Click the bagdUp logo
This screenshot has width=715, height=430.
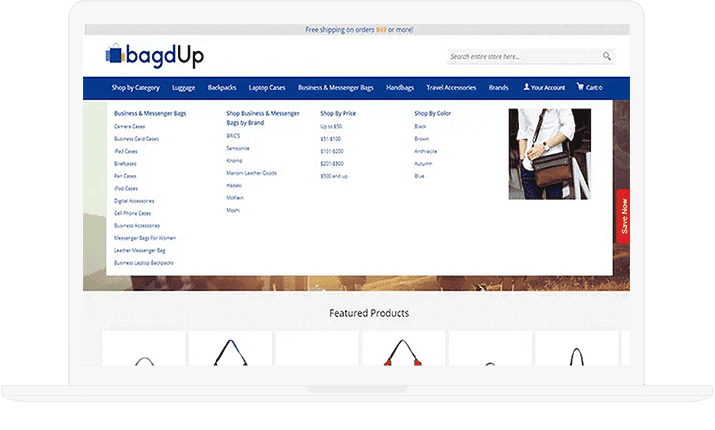(154, 56)
